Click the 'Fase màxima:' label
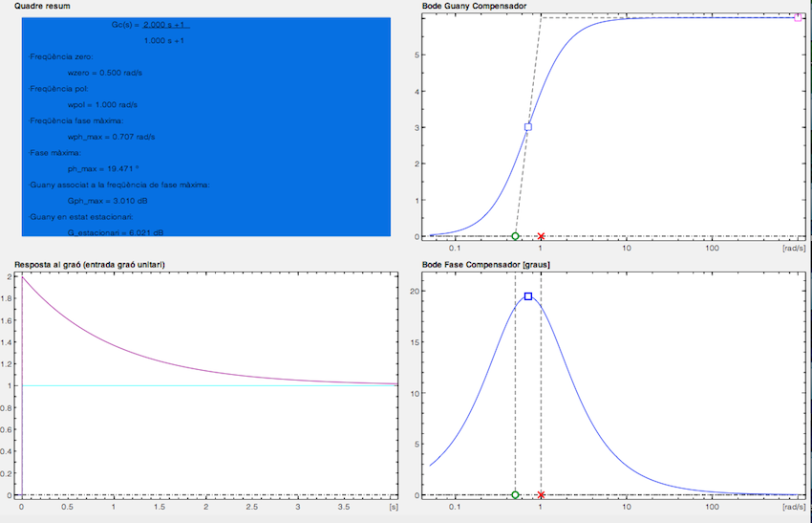Screen dimensions: 812x523 click(x=54, y=152)
